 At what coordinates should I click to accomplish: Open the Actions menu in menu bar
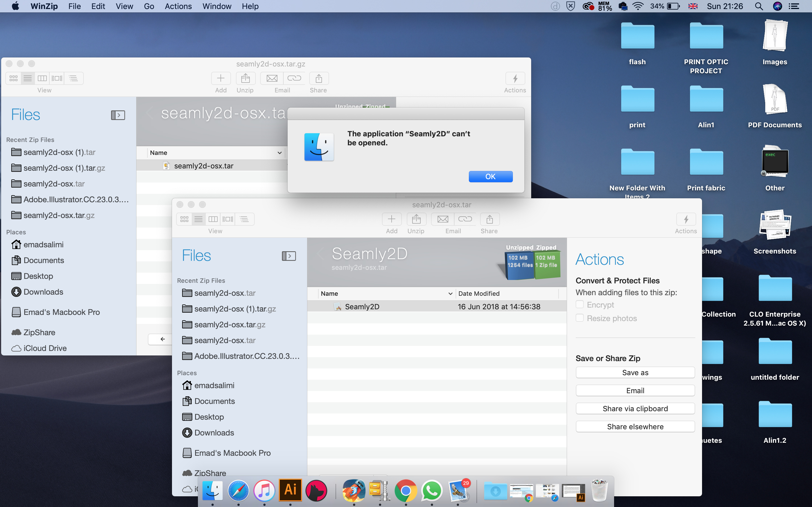(x=178, y=6)
